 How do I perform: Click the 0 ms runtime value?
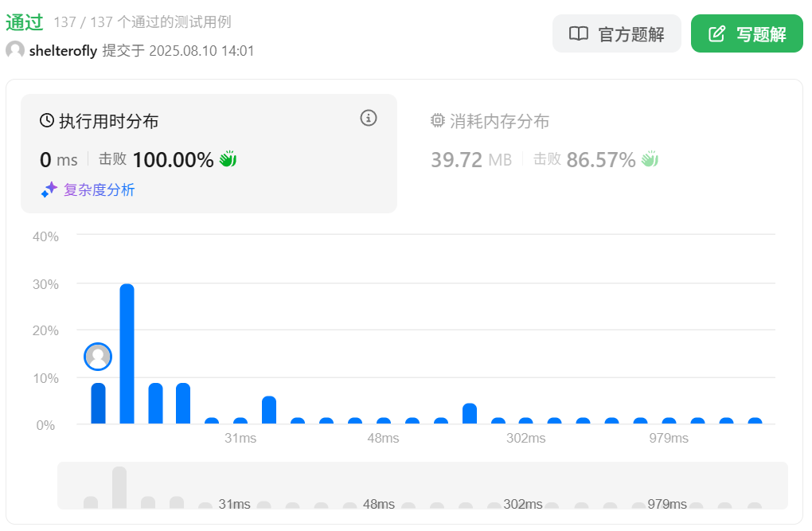coord(59,159)
